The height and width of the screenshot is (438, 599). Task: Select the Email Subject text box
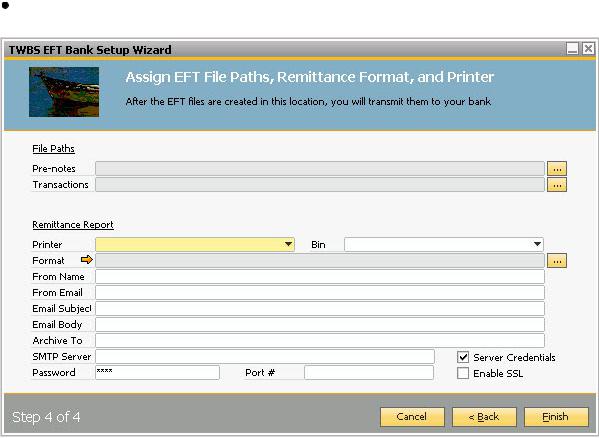point(320,309)
